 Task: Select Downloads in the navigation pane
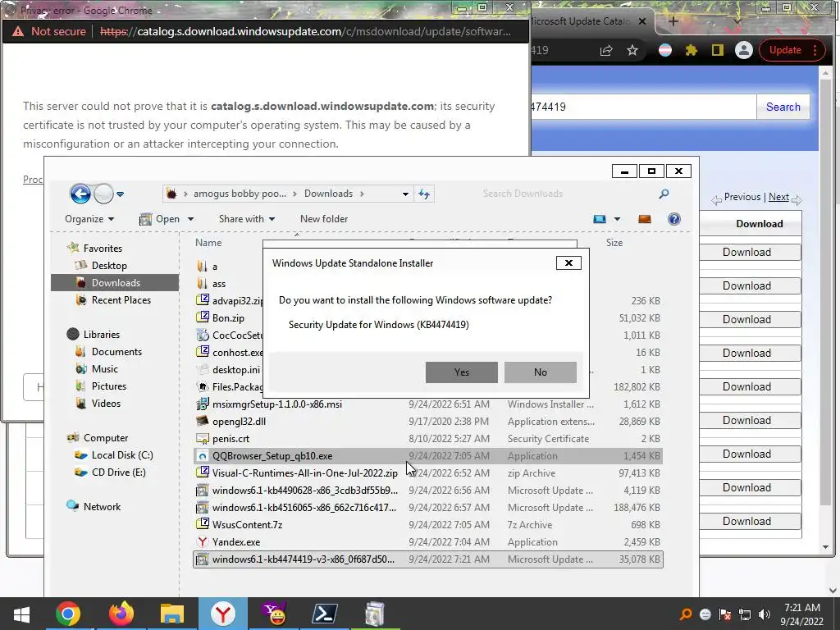pyautogui.click(x=115, y=283)
